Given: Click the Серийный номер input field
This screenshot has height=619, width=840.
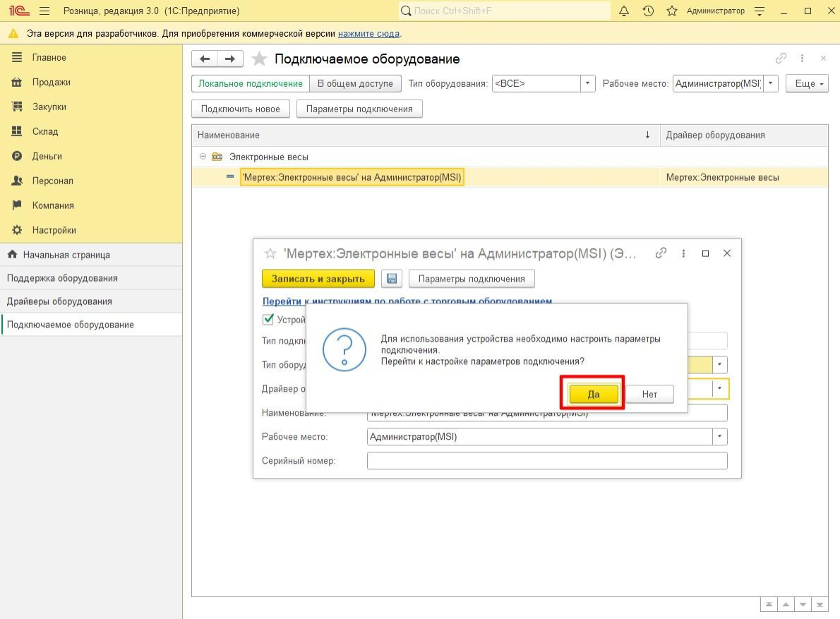Looking at the screenshot, I should 546,461.
